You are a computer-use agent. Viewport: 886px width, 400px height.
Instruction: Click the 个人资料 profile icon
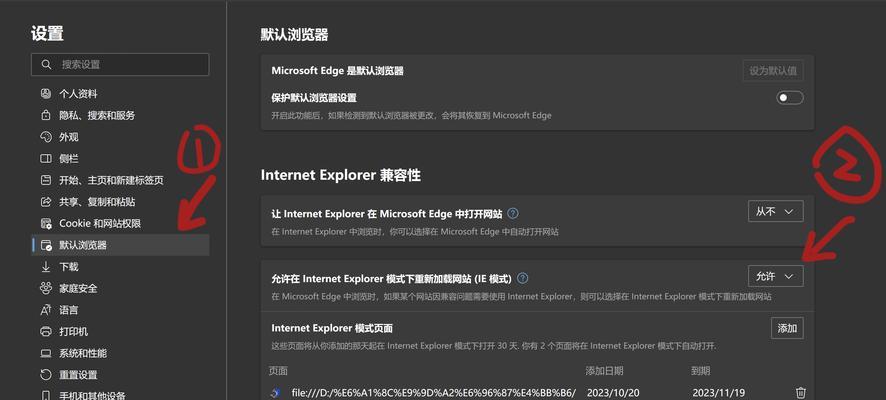point(46,94)
